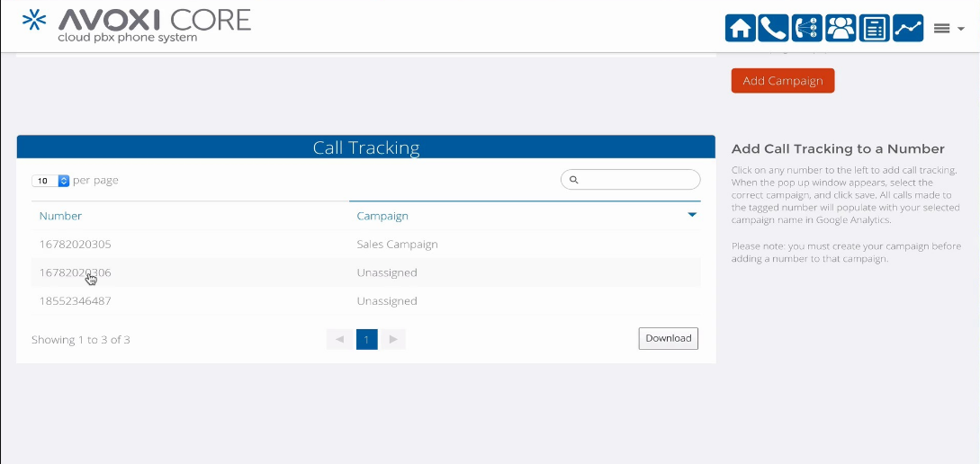This screenshot has height=464, width=980.
Task: Click Unassigned for 18552346487
Action: coord(387,301)
